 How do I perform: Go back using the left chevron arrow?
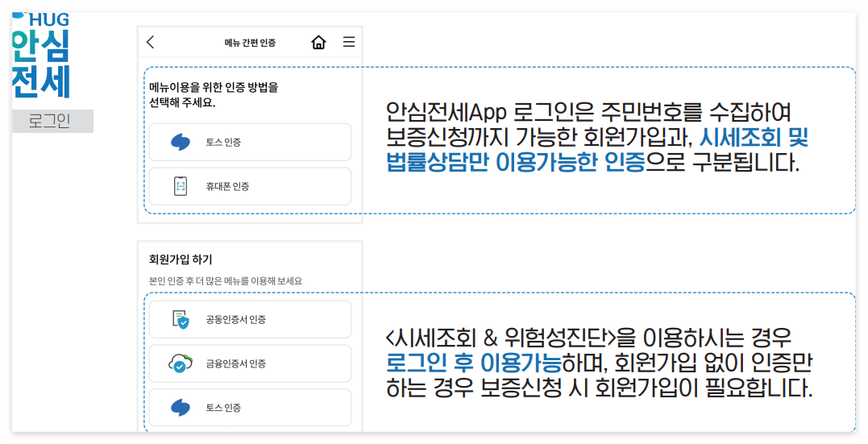150,42
